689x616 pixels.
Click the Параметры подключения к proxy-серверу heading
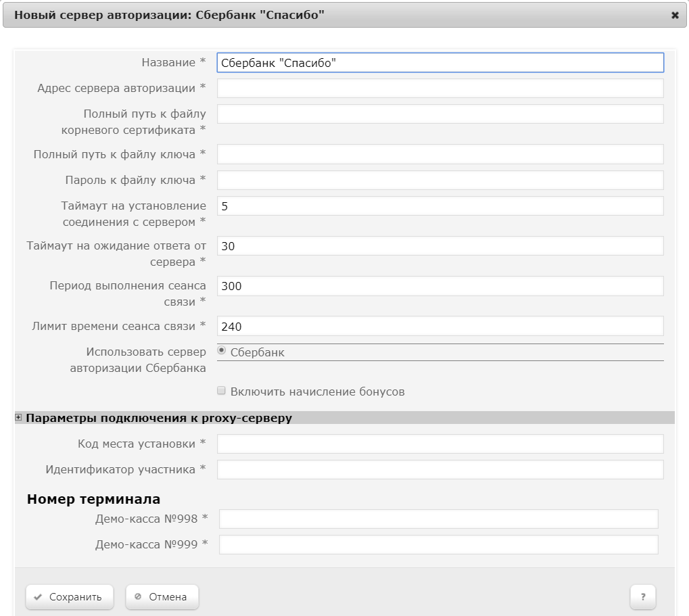[159, 418]
